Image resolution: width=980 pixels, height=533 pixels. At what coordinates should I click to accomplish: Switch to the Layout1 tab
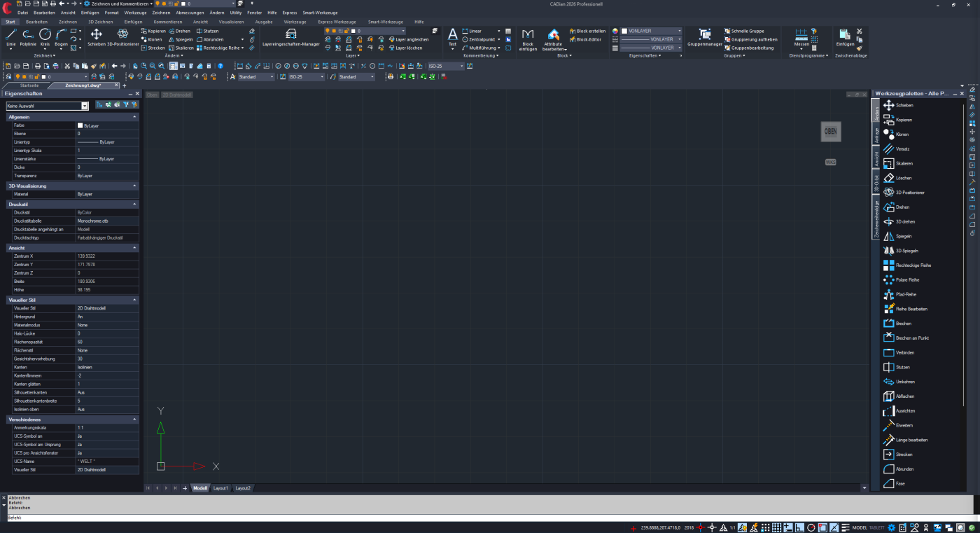click(220, 487)
